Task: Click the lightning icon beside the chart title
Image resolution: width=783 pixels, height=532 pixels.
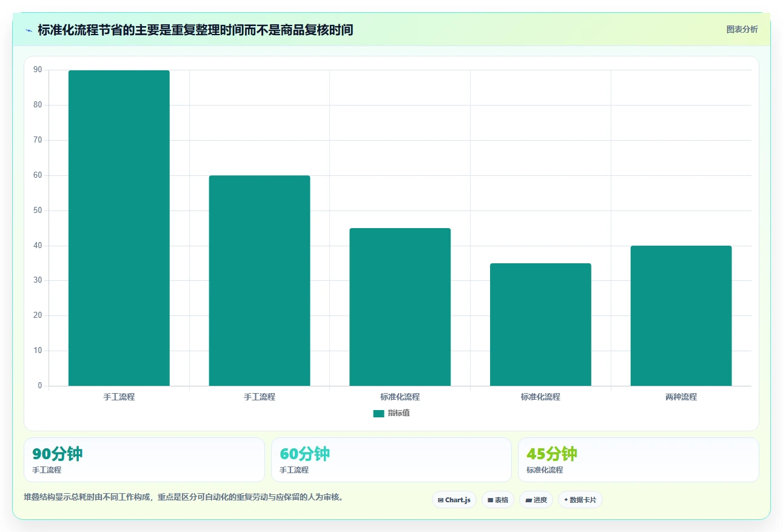Action: coord(29,30)
